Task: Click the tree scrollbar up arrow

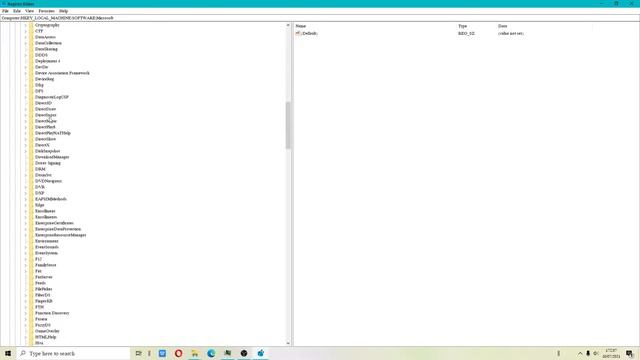Action: click(x=288, y=25)
